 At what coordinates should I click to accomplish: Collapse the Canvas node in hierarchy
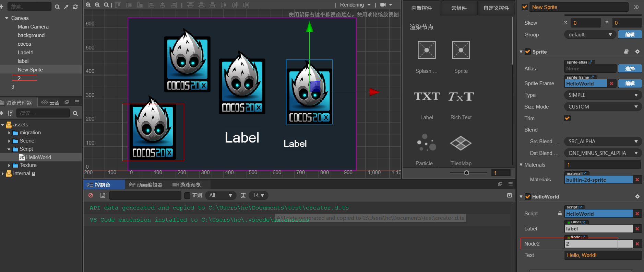click(7, 18)
